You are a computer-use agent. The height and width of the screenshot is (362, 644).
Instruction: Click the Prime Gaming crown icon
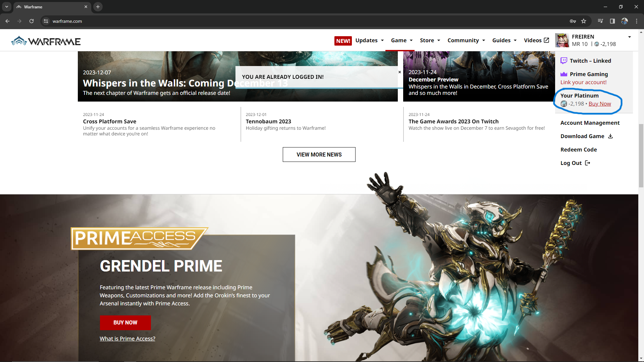[x=564, y=74]
